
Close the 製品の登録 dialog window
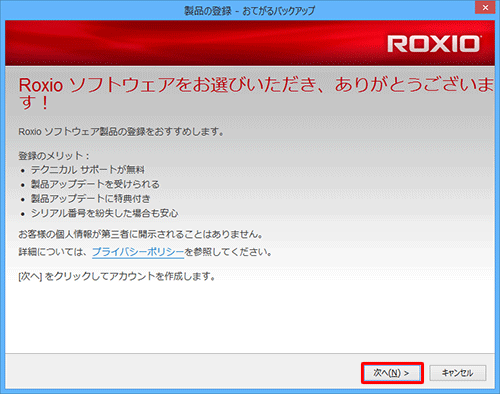(485, 8)
